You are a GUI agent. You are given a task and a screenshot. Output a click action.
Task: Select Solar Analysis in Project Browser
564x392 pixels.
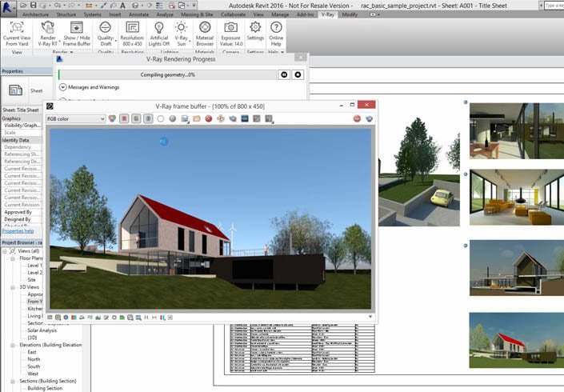point(42,330)
